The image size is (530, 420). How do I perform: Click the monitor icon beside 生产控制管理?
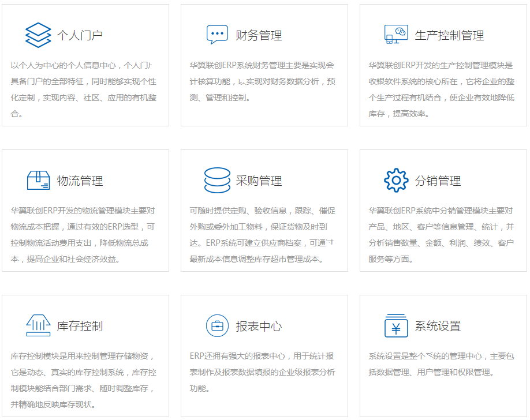pyautogui.click(x=396, y=35)
